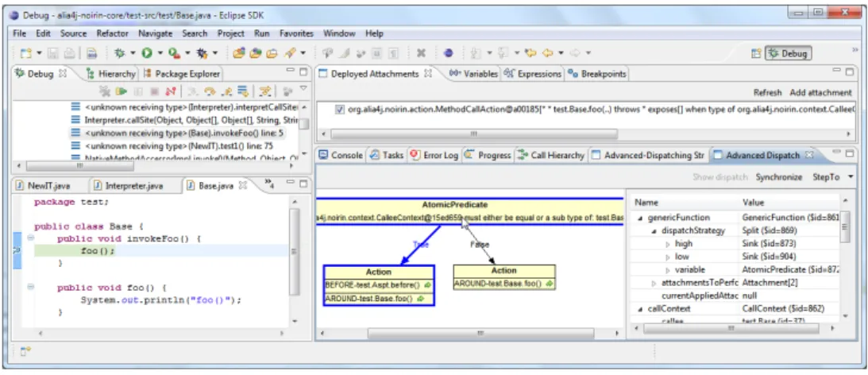Screen dimensions: 868x375
Task: Open the Navigate menu
Action: tap(156, 34)
